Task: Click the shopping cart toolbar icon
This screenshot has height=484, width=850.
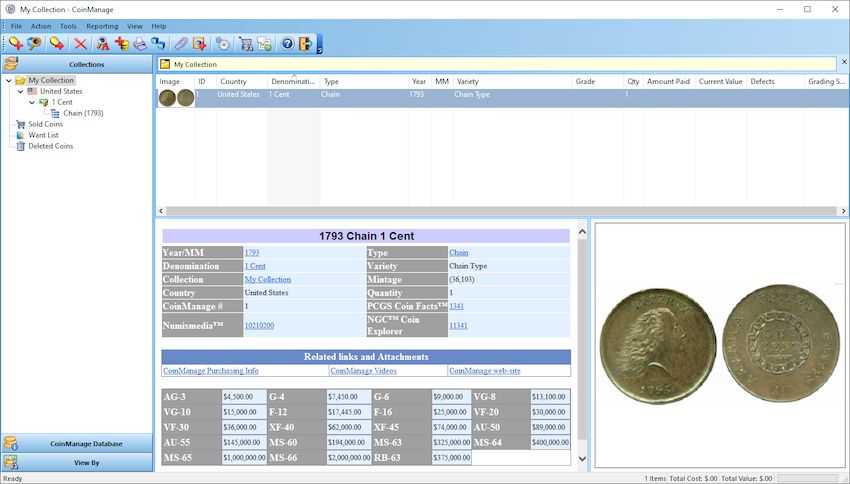Action: pyautogui.click(x=246, y=44)
